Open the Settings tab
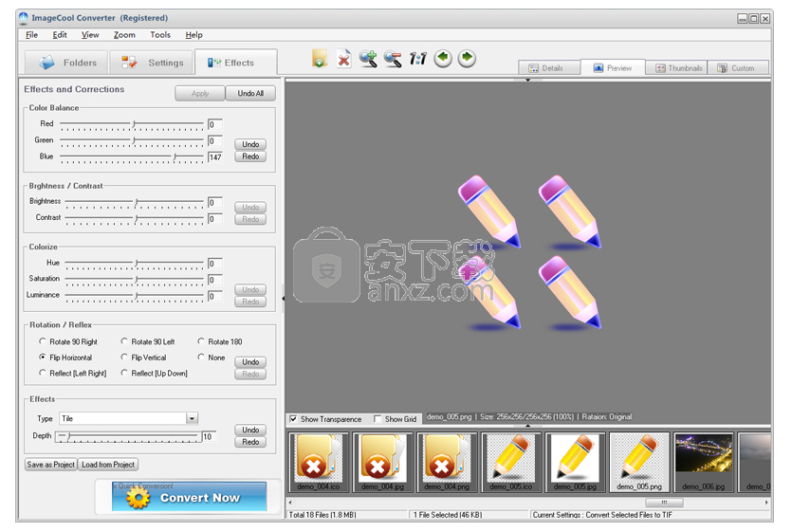Screen dimensions: 792x532 (x=152, y=63)
